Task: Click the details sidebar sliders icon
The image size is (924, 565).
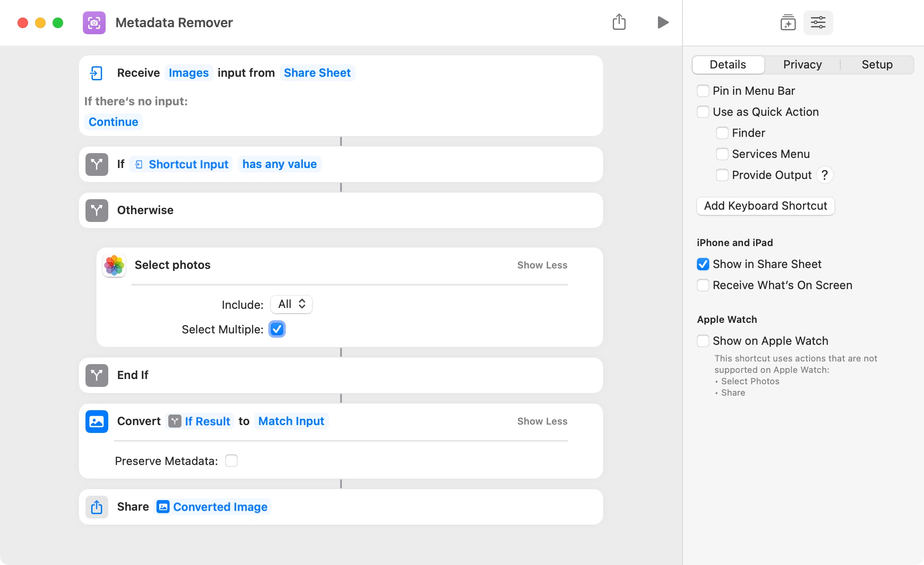Action: 817,22
